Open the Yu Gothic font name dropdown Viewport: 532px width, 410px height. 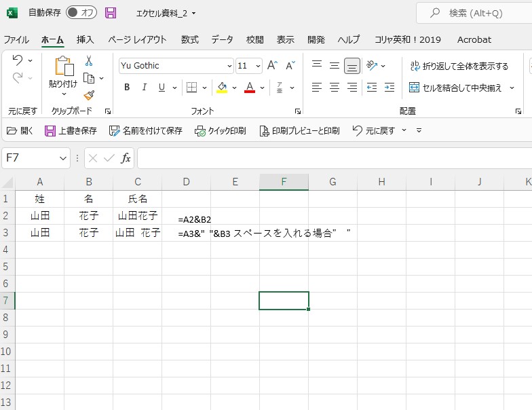point(229,66)
